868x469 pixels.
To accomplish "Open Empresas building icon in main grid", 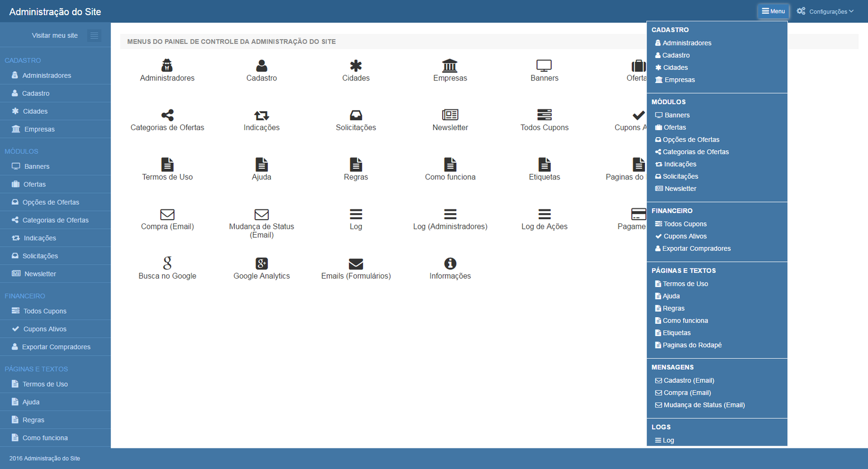I will point(450,66).
